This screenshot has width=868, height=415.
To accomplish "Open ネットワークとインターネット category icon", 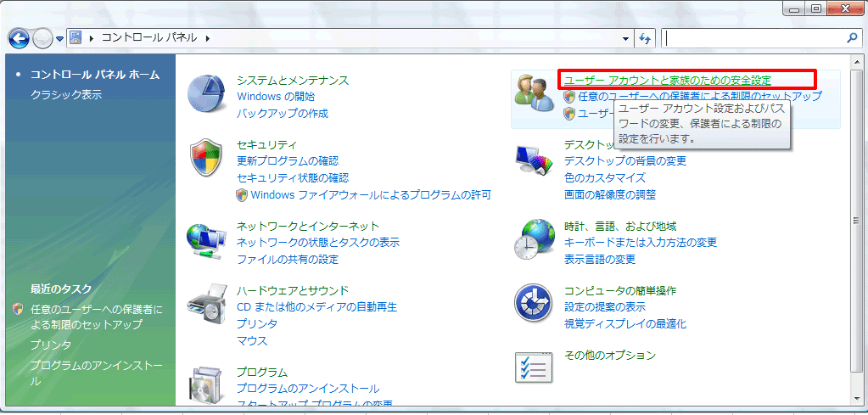I will coord(206,242).
